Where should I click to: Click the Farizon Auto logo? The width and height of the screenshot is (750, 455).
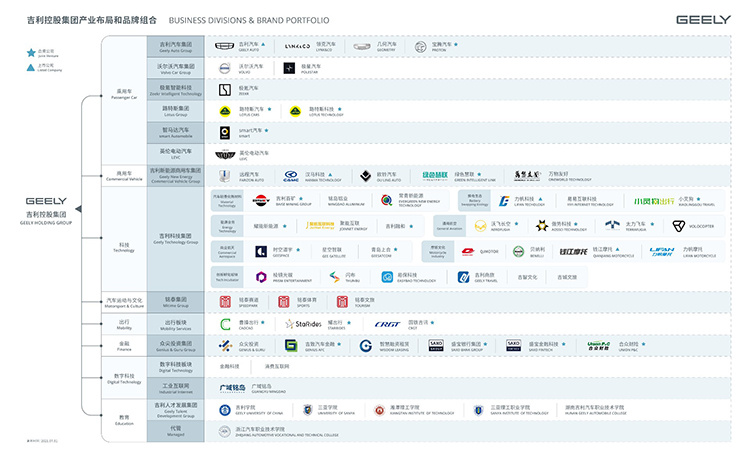click(224, 176)
